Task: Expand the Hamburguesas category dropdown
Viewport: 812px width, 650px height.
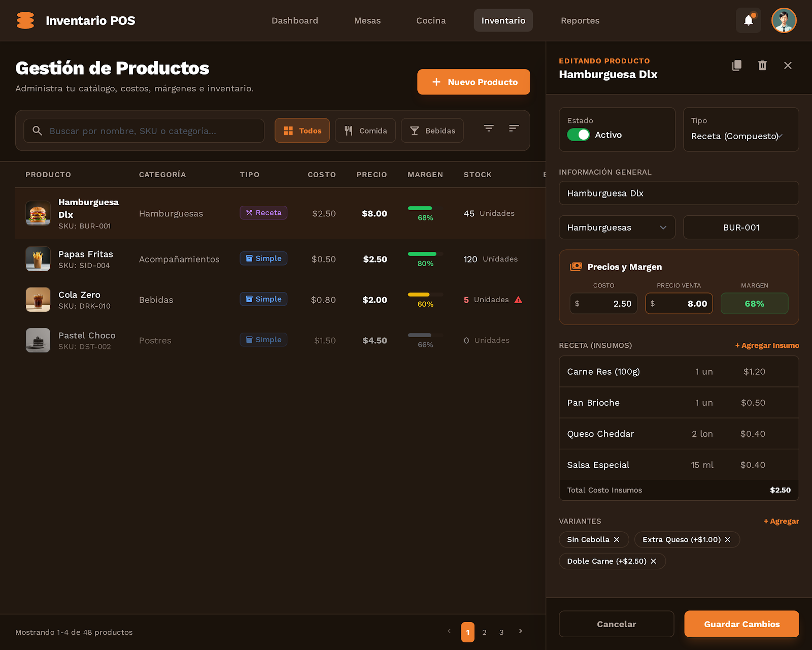Action: click(x=617, y=227)
